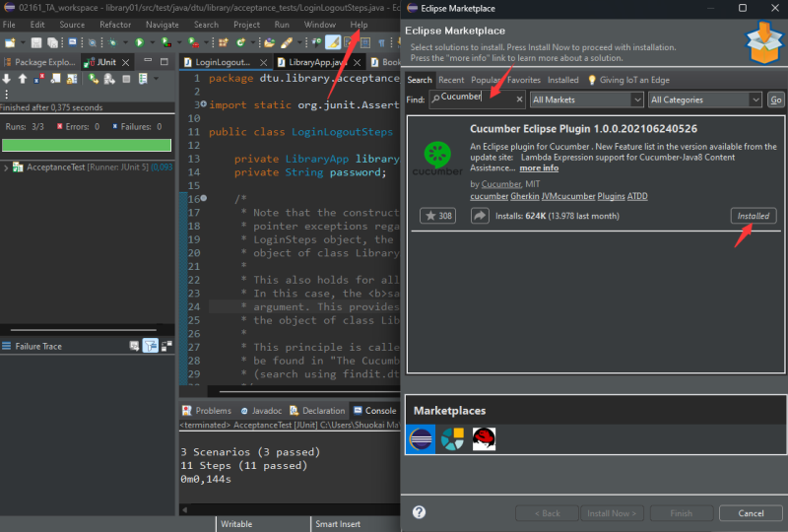
Task: Close the JUnit view tab
Action: (x=126, y=62)
